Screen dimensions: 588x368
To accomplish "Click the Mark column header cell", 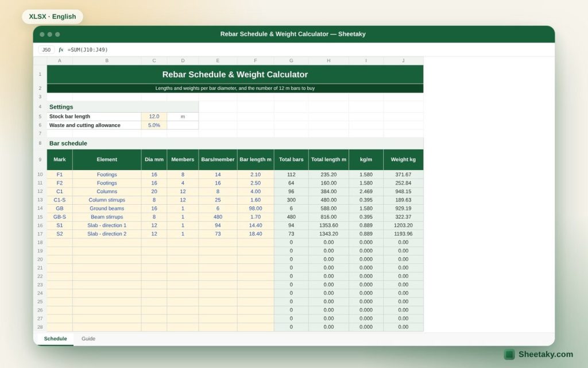I will click(x=60, y=160).
